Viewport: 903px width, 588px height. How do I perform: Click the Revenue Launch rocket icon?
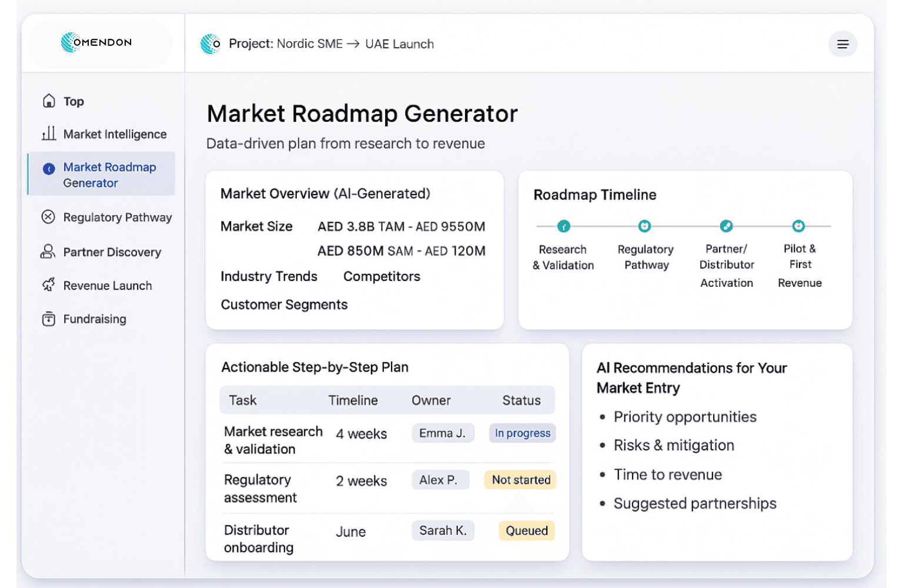point(49,285)
